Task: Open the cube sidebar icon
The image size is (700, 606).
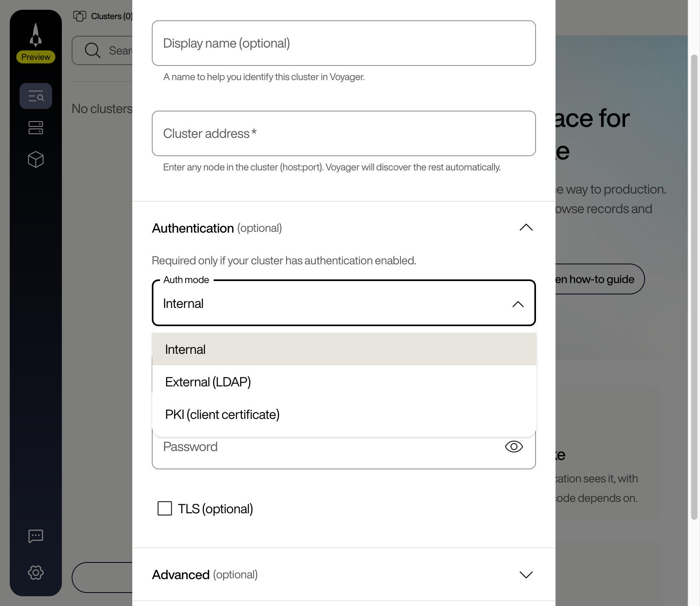Action: 36,159
